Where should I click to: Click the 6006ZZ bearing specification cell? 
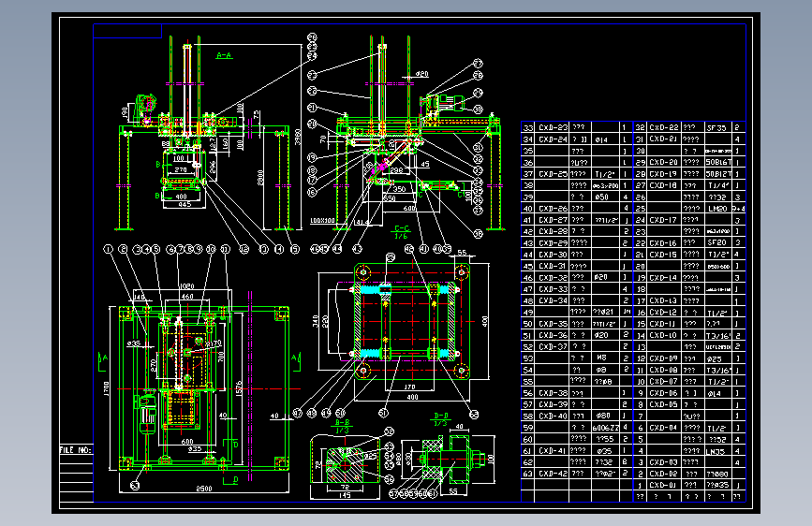(x=605, y=428)
